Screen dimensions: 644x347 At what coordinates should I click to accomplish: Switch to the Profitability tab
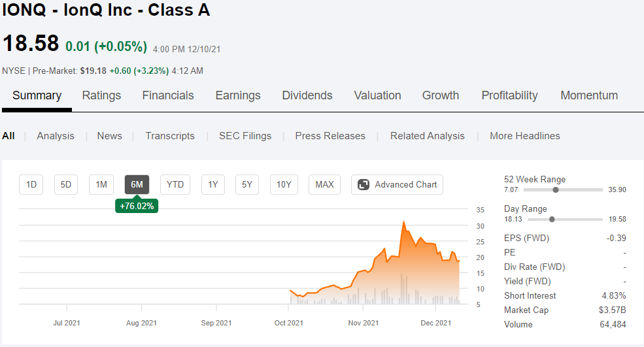tap(510, 95)
